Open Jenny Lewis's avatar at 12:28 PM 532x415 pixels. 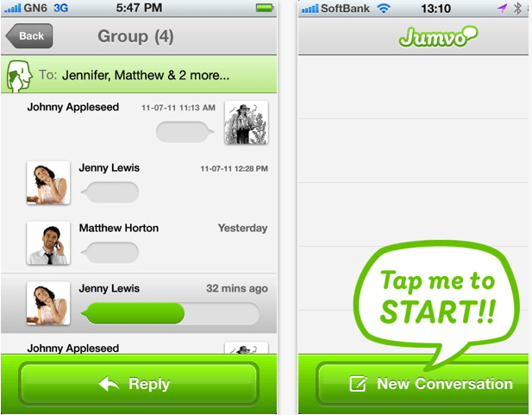[x=48, y=183]
